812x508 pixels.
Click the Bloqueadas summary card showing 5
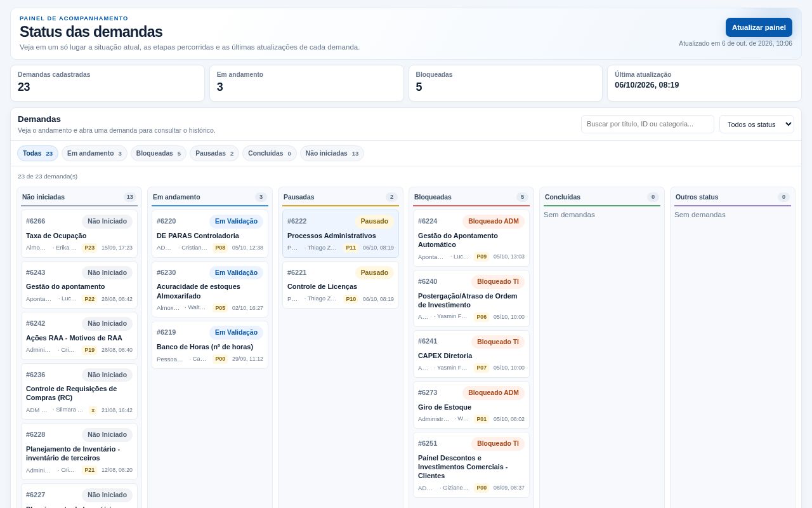tap(506, 83)
